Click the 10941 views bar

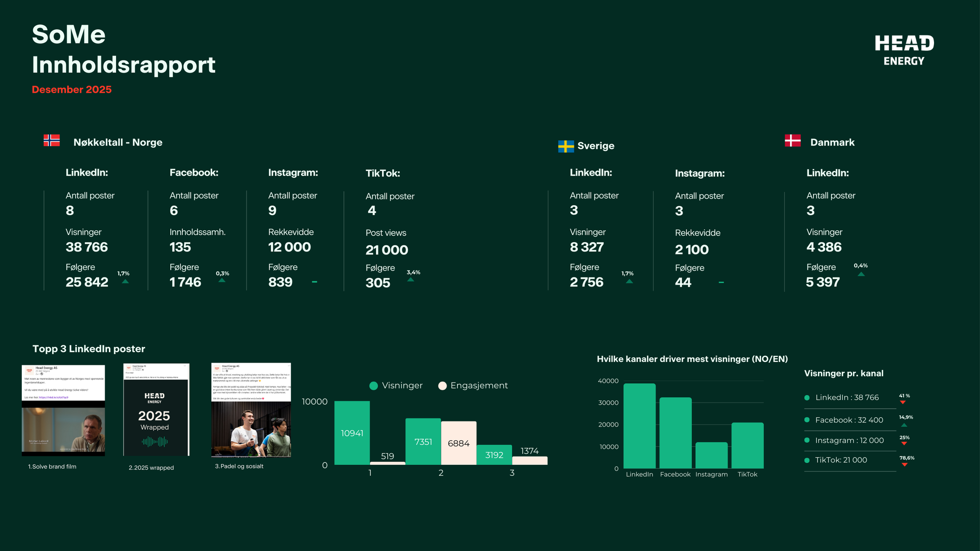point(352,433)
